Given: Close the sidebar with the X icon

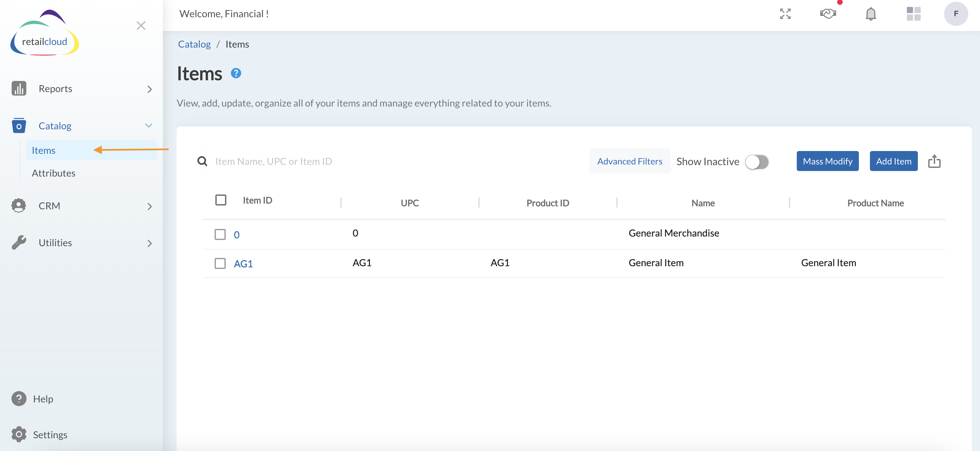Looking at the screenshot, I should pyautogui.click(x=141, y=26).
